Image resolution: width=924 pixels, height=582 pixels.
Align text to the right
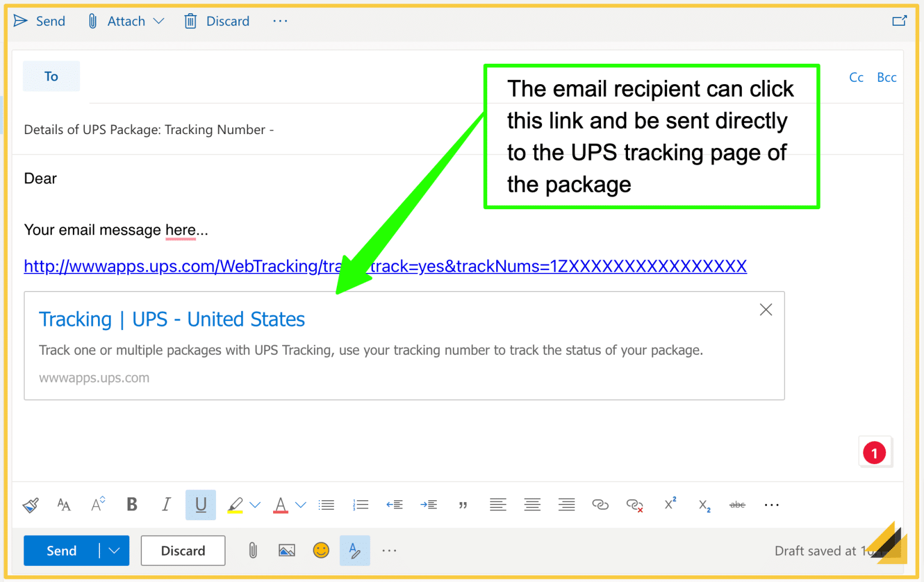(567, 504)
